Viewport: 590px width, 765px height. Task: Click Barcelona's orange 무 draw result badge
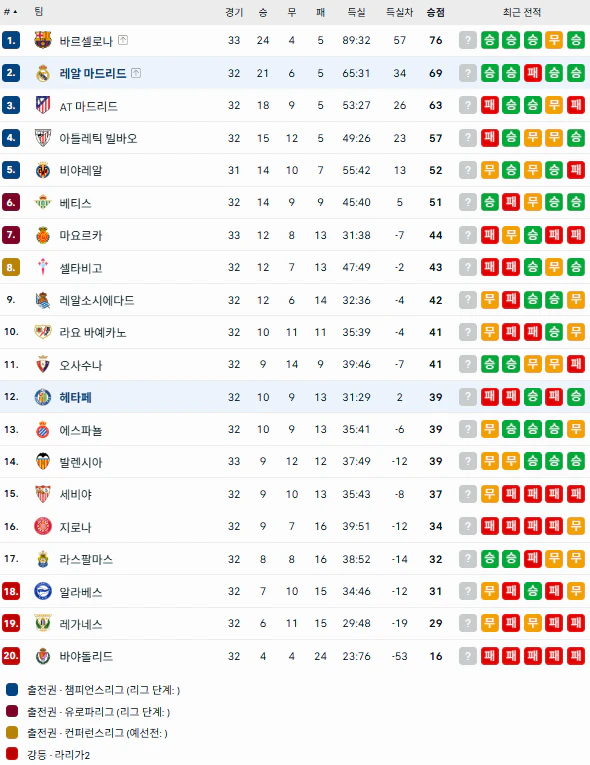coord(554,40)
